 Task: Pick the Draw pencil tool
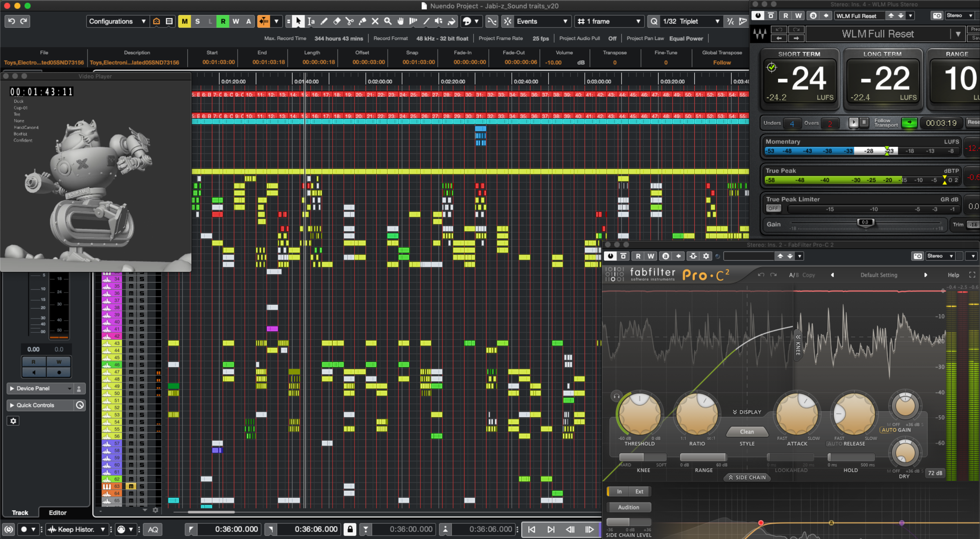tap(324, 22)
